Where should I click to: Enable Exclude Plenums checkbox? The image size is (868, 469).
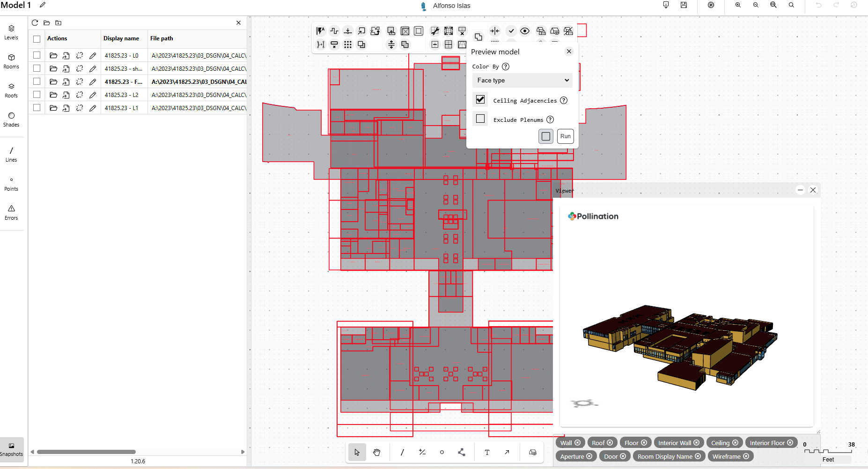[x=480, y=119]
